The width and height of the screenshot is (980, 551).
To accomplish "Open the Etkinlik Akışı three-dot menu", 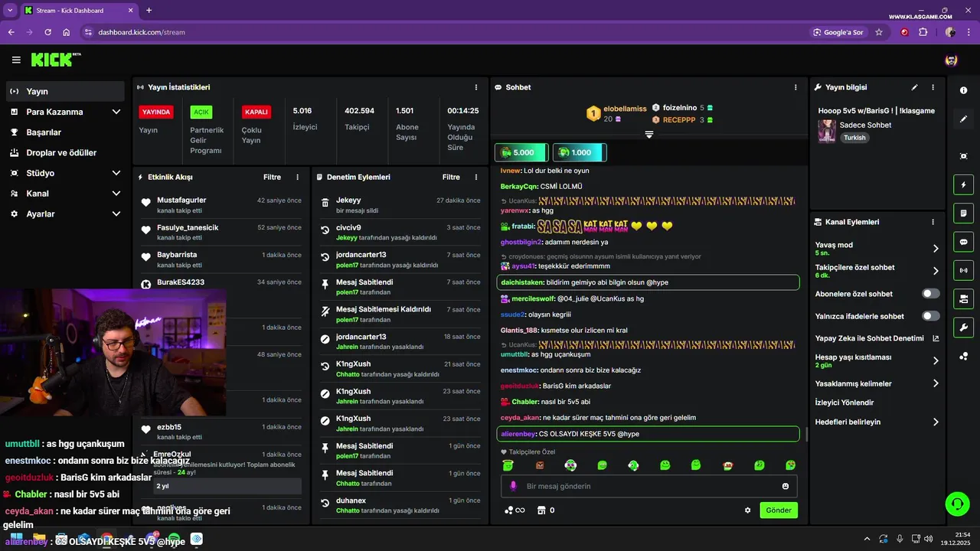I will click(298, 177).
